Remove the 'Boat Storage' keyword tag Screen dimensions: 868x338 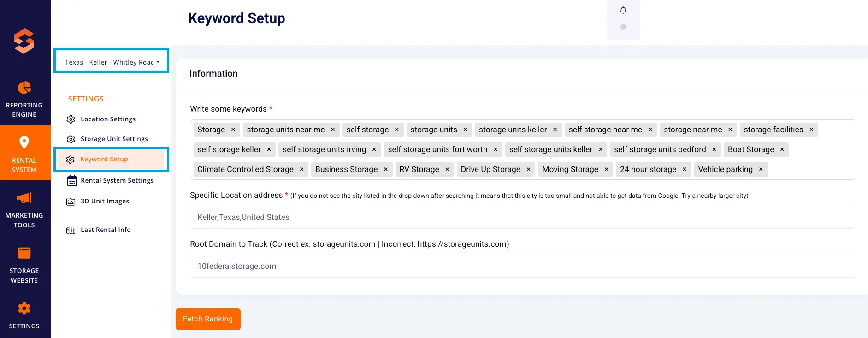[782, 149]
